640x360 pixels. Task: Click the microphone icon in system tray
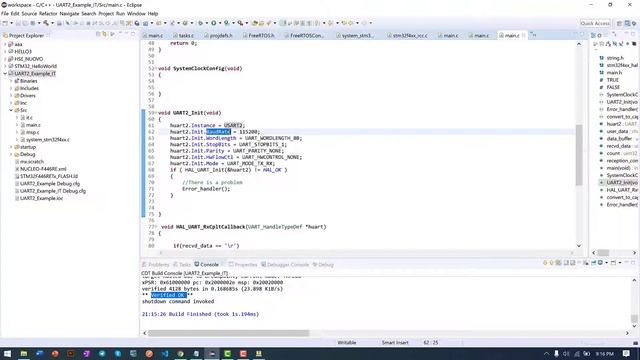(x=556, y=353)
